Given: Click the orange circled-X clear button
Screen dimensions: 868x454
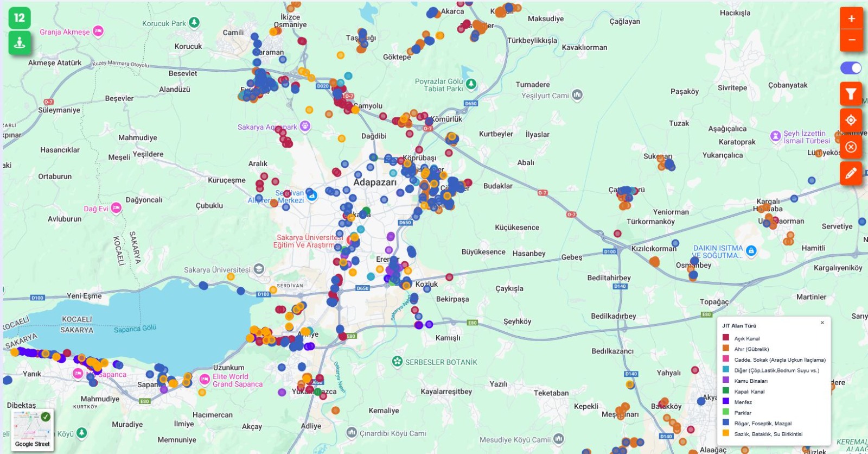Looking at the screenshot, I should click(x=851, y=147).
